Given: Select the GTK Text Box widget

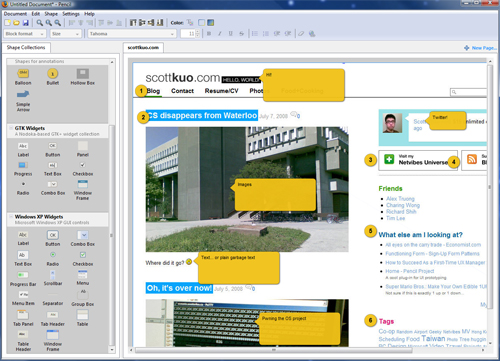Looking at the screenshot, I should coord(53,168).
